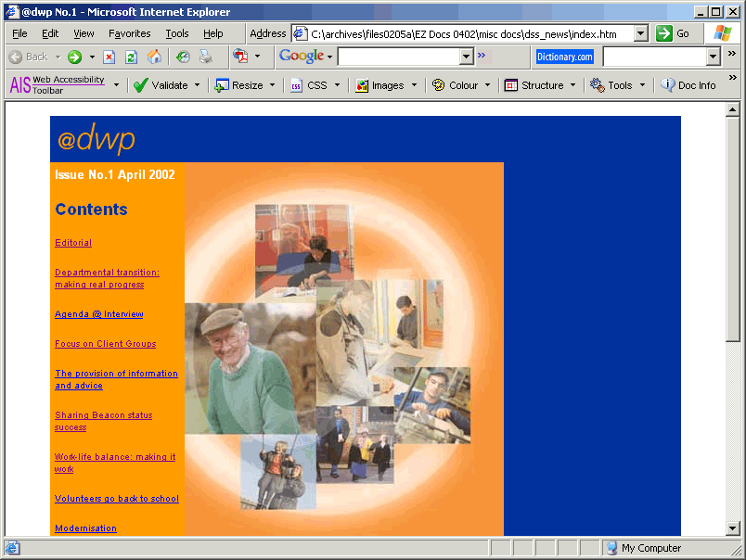Image resolution: width=746 pixels, height=560 pixels.
Task: Click the CSS page icon
Action: click(296, 85)
